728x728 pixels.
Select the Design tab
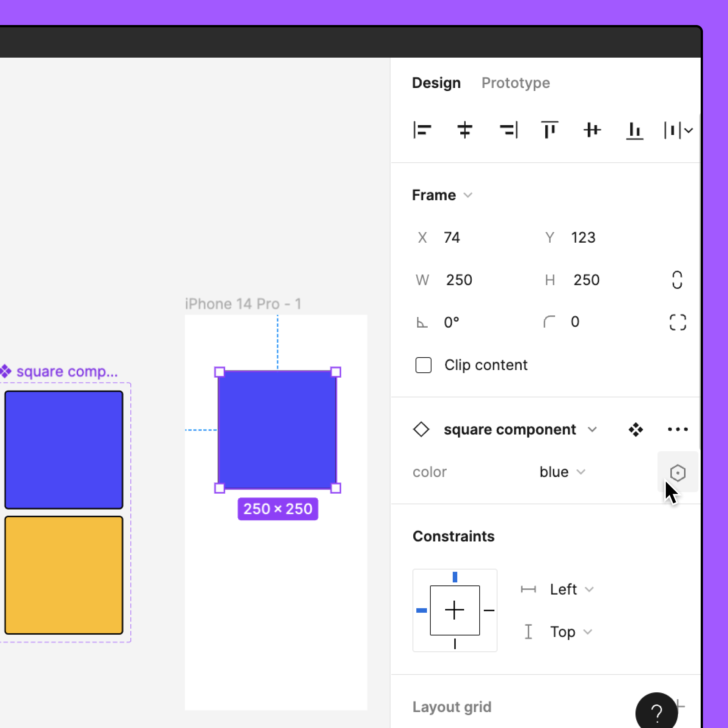pos(435,83)
